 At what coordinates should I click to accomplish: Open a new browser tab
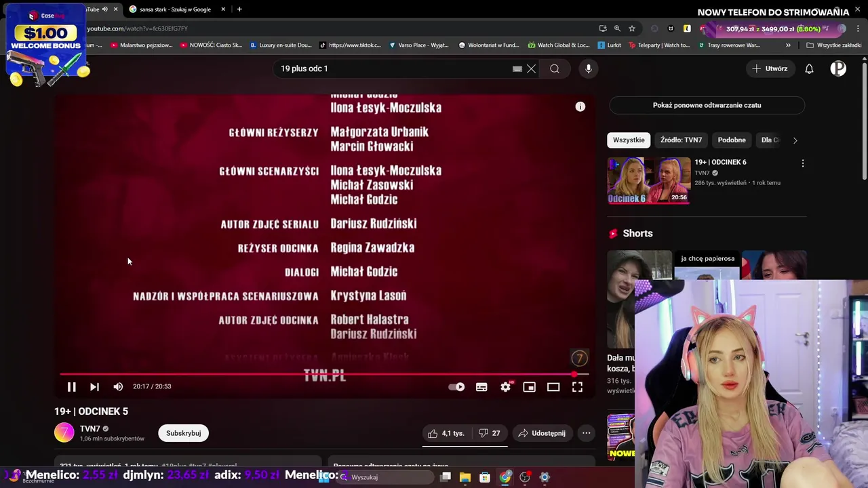[239, 9]
